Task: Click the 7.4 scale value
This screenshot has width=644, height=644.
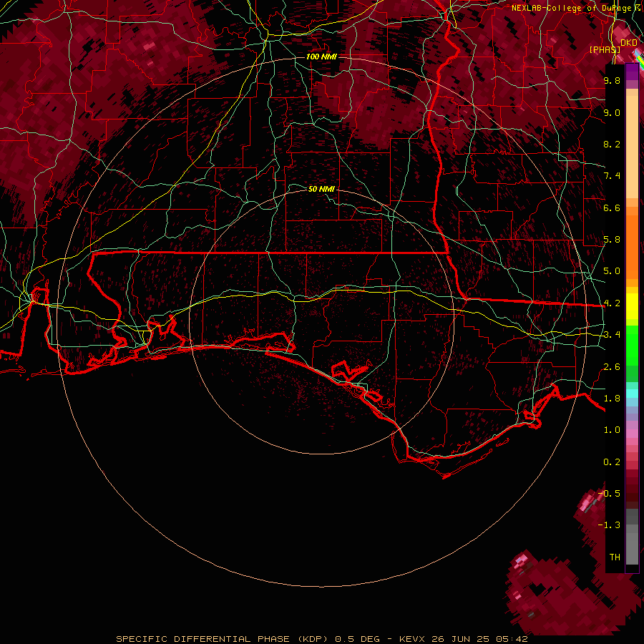Action: pos(612,176)
